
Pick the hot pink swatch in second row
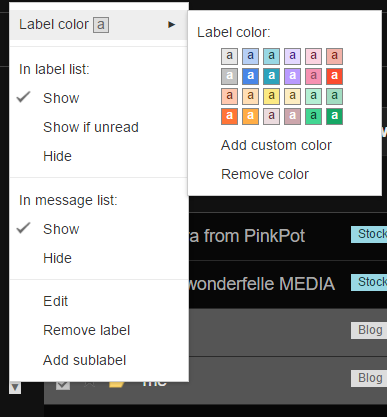(x=313, y=76)
